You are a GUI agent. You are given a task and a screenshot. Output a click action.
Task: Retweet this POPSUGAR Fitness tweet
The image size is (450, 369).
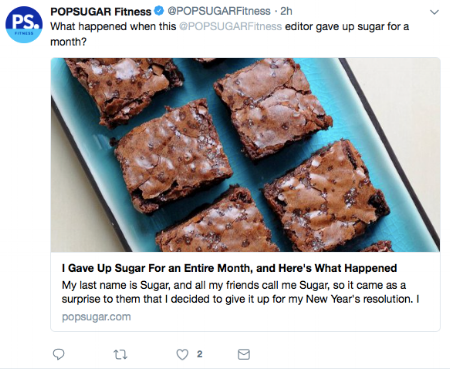(x=120, y=354)
